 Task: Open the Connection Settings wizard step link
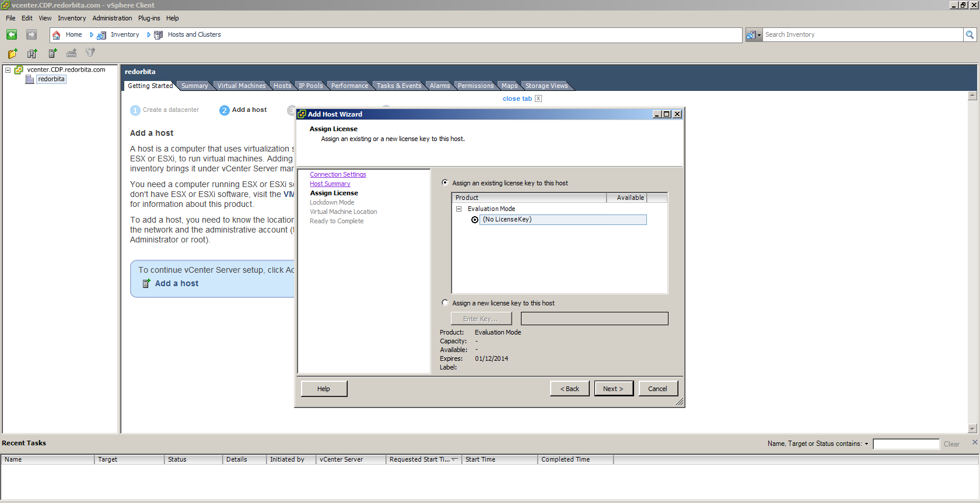pos(338,174)
